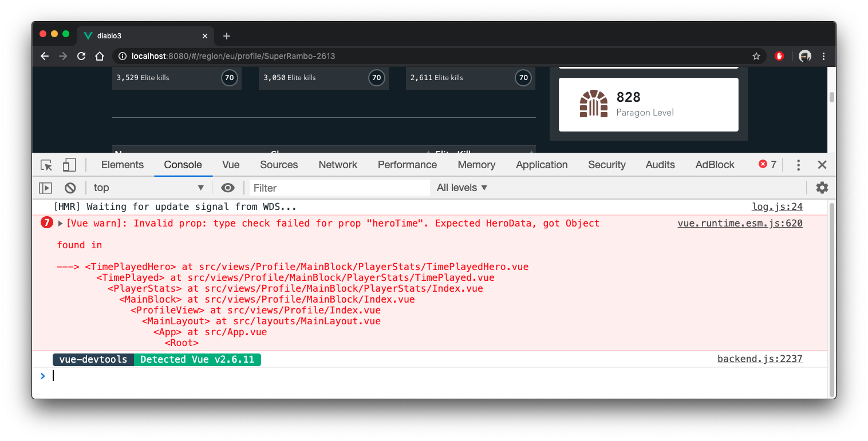Select the Console tab
Viewport: 868px width, 441px height.
tap(183, 165)
